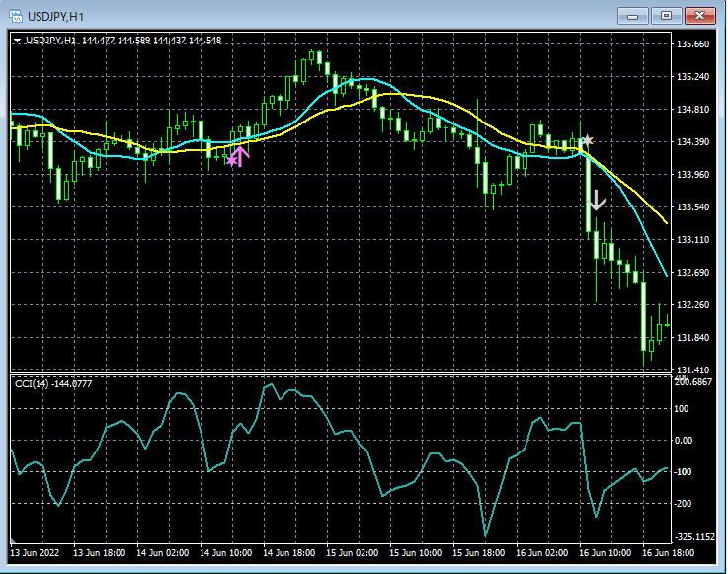Click the 135.660 price scale label
Viewport: 728px width, 574px height.
692,44
